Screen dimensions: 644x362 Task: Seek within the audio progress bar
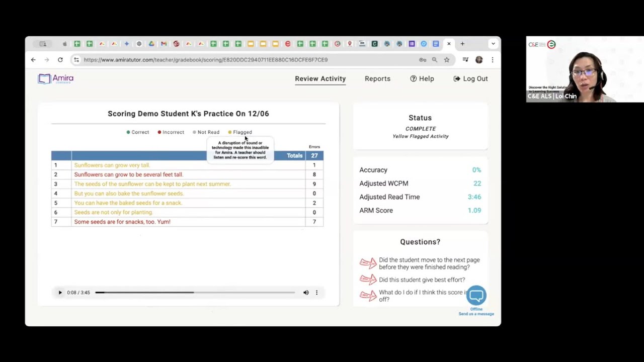[195, 293]
